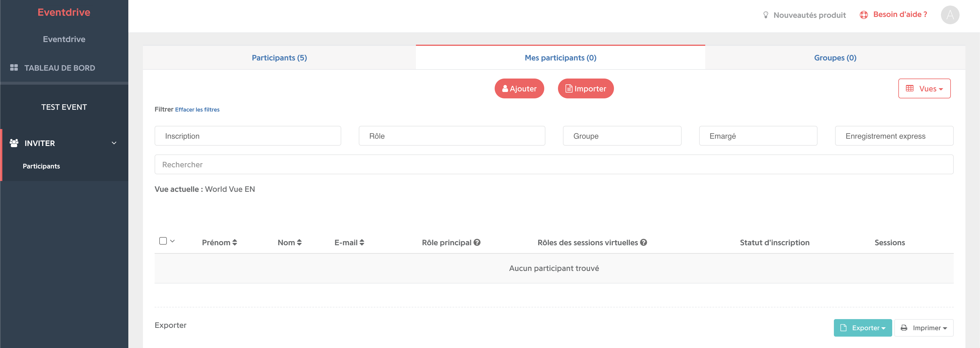Tick the select-all participants checkbox
The image size is (980, 348).
coord(163,241)
